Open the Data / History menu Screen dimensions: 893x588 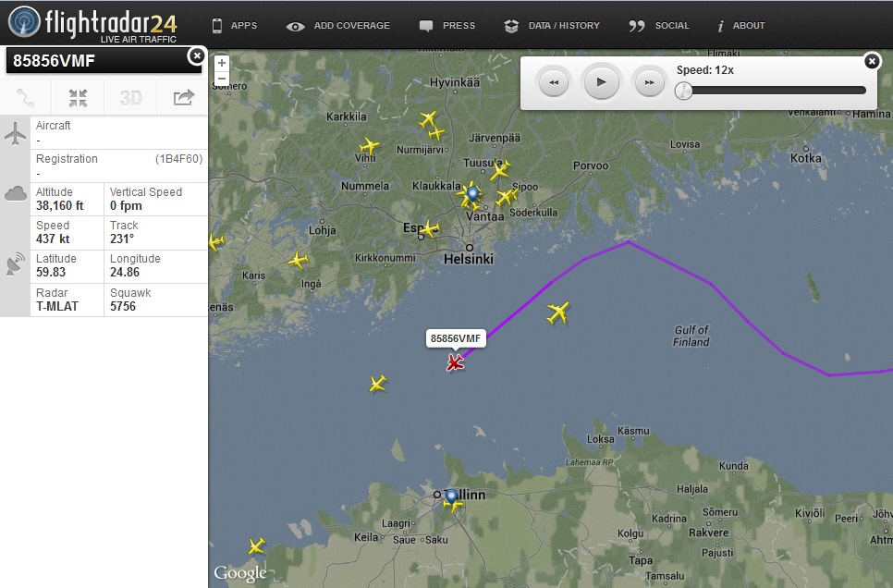click(552, 26)
